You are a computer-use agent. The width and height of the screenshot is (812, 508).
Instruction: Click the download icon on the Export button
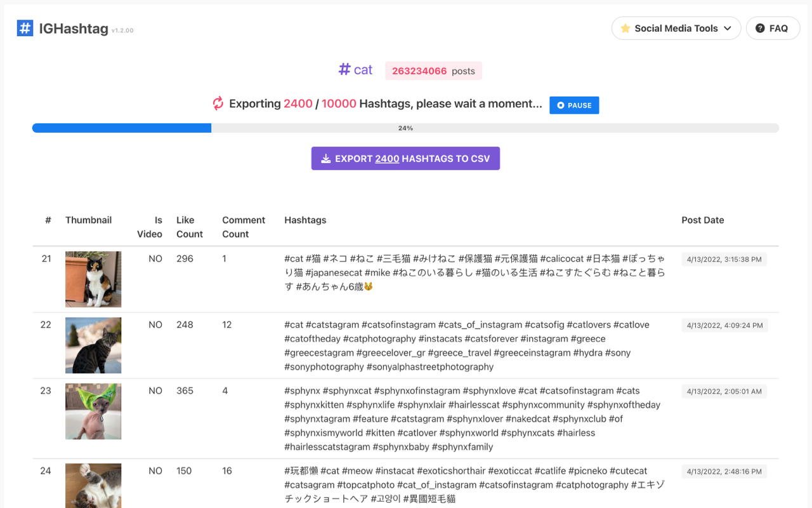pyautogui.click(x=325, y=158)
